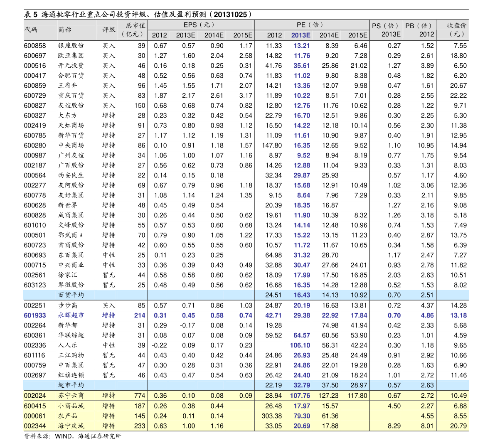The width and height of the screenshot is (495, 448).
Task: Select company name 友阿股份
Action: point(71,185)
